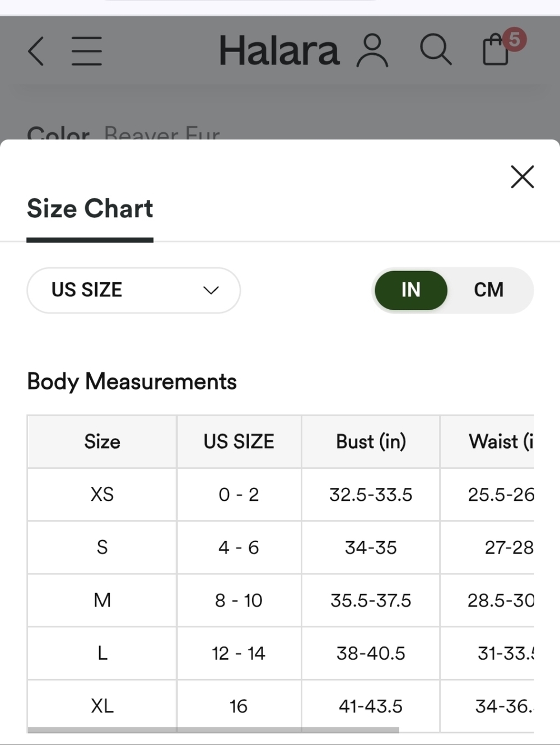Tap the Waist column header

(x=487, y=442)
